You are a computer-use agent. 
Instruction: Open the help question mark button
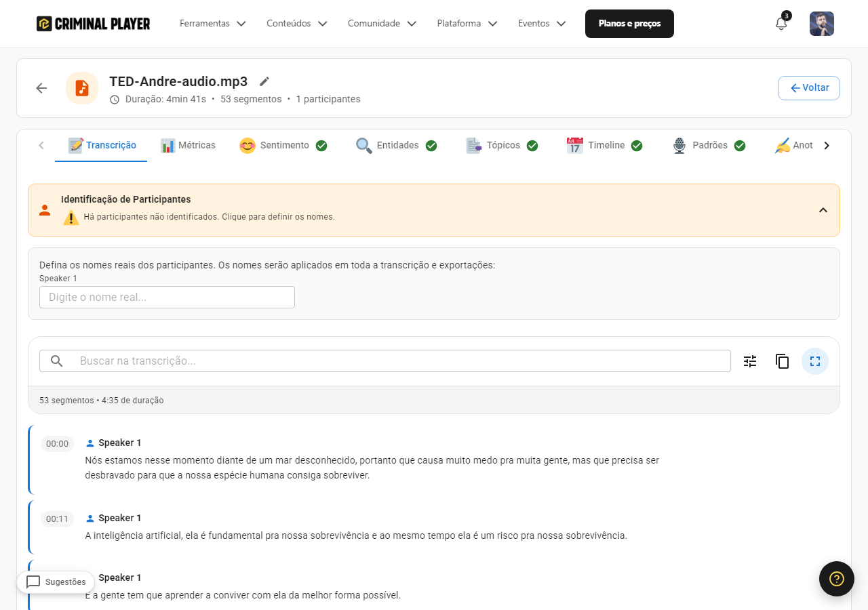(837, 579)
